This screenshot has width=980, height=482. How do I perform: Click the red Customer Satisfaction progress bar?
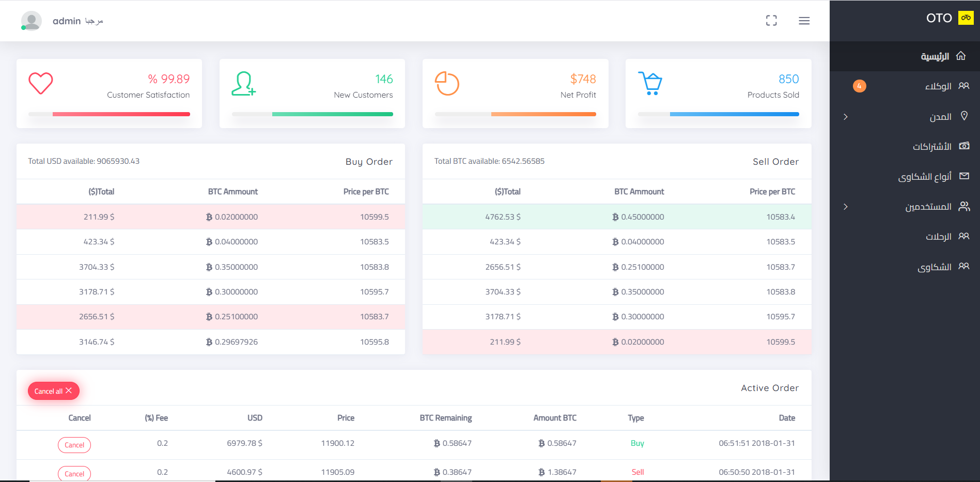[121, 114]
